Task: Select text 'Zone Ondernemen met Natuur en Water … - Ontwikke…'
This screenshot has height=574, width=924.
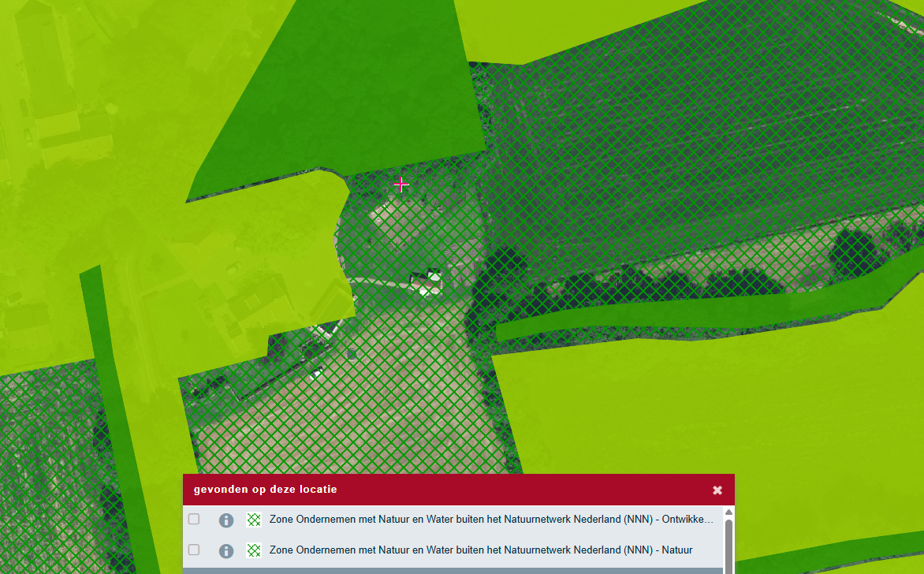Action: (491, 519)
